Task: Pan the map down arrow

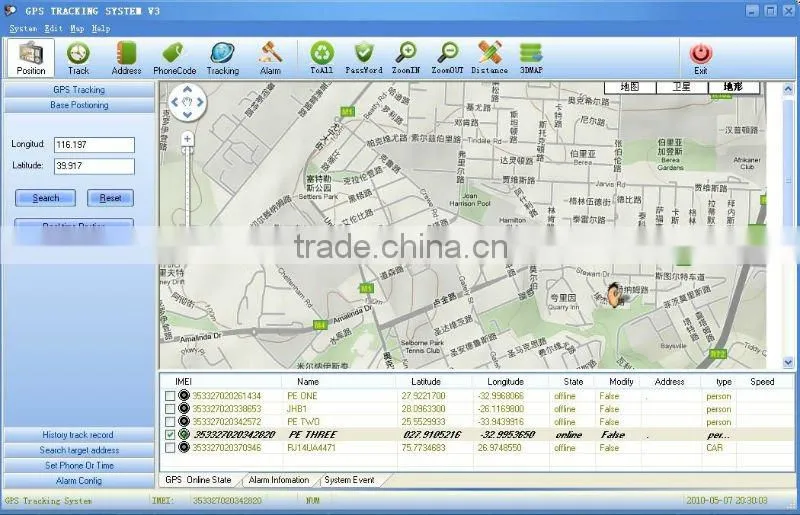Action: point(187,115)
